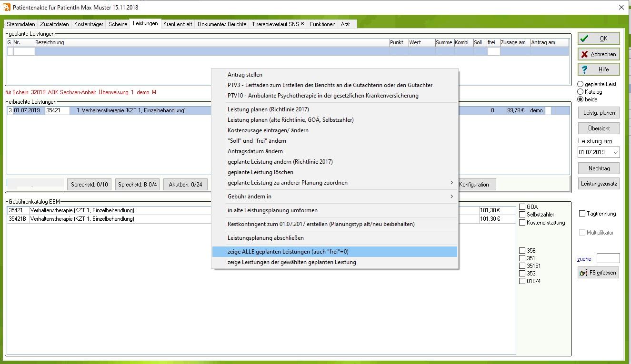Switch to the Funktionen tab
The image size is (631, 364).
click(x=323, y=24)
